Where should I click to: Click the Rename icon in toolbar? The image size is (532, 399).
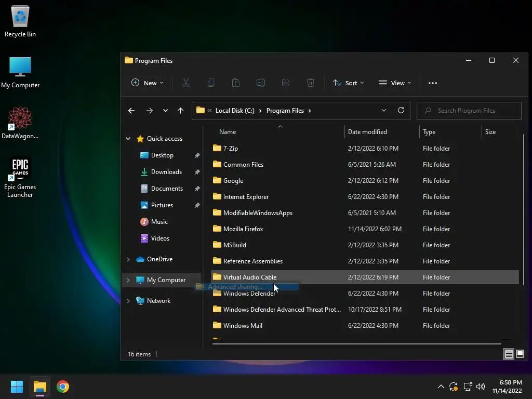tap(261, 83)
